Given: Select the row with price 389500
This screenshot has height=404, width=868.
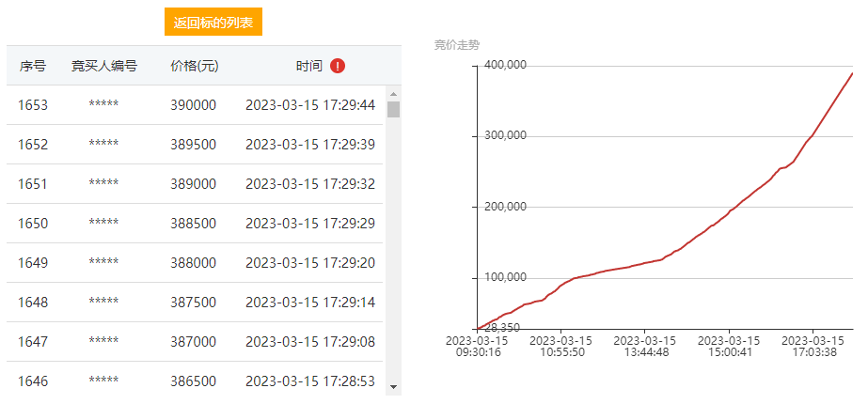Looking at the screenshot, I should [x=195, y=145].
